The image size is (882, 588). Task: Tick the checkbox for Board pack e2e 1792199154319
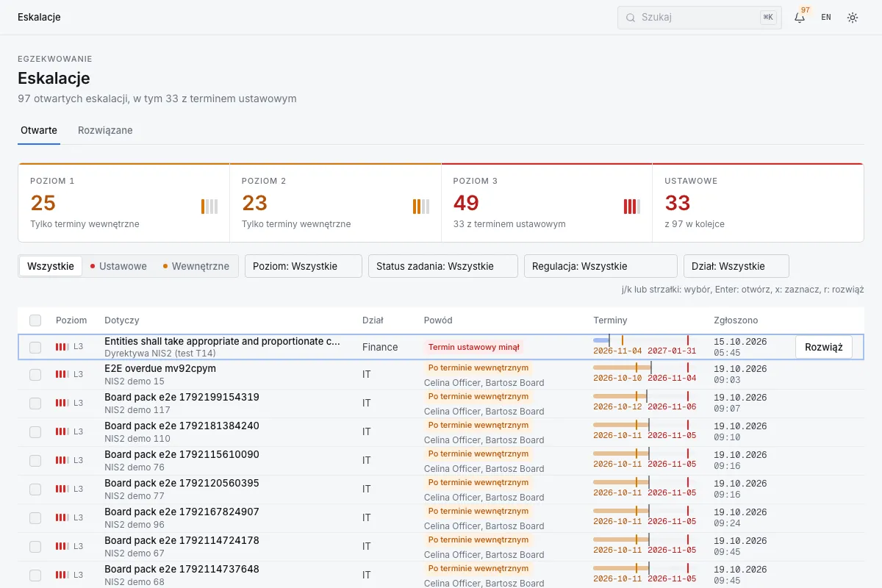(x=35, y=404)
